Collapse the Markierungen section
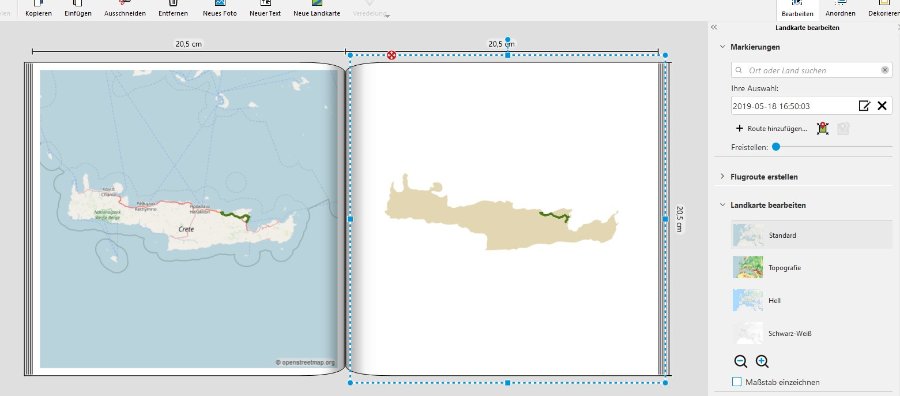This screenshot has height=396, width=900. 723,47
